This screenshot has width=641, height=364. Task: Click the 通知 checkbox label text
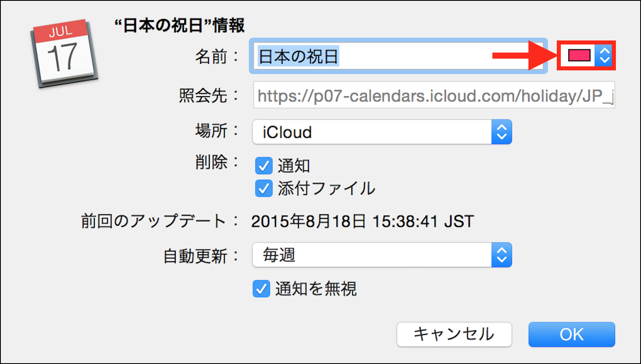[294, 166]
